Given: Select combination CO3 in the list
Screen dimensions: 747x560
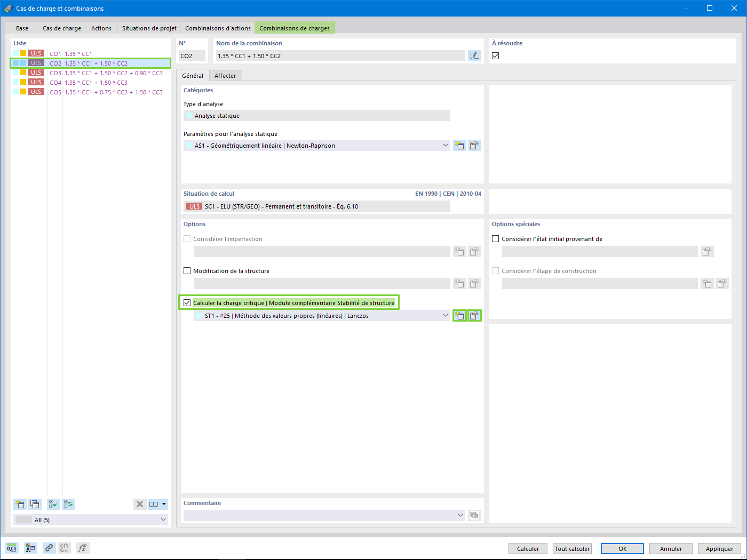Looking at the screenshot, I should coord(91,73).
